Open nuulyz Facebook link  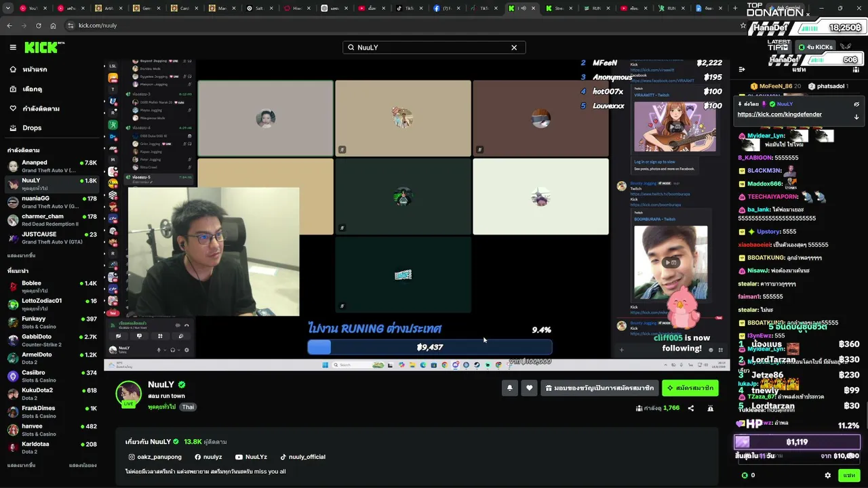tap(208, 457)
